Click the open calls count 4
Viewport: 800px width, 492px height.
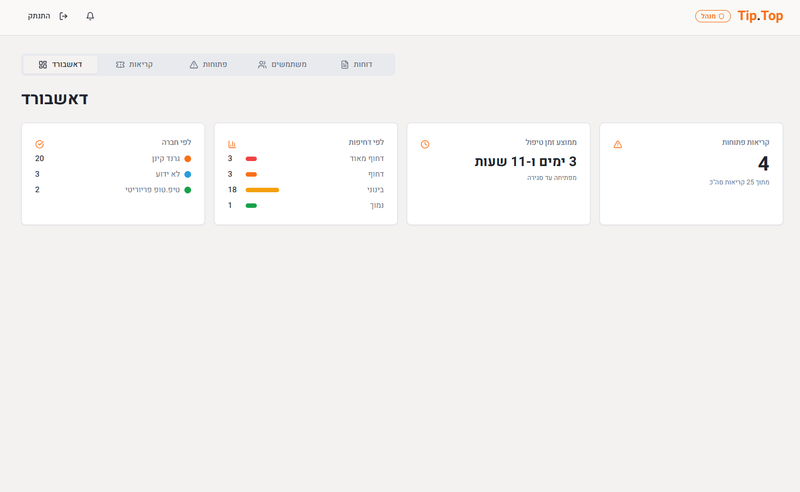click(763, 164)
